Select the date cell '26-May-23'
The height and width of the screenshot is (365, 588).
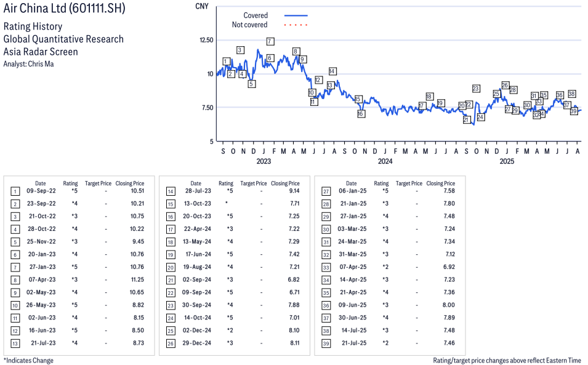(41, 305)
